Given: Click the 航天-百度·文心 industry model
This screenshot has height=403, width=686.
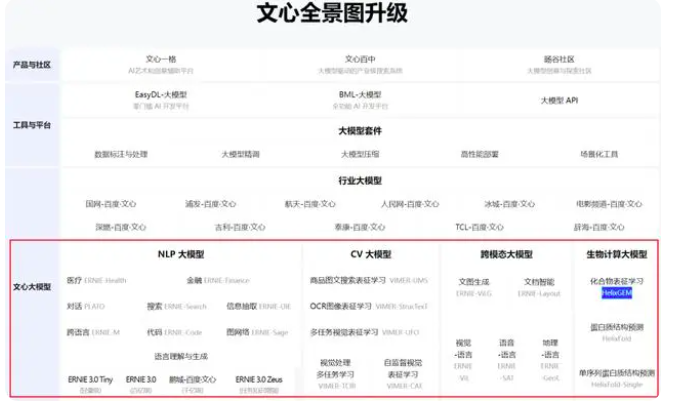Looking at the screenshot, I should (310, 204).
